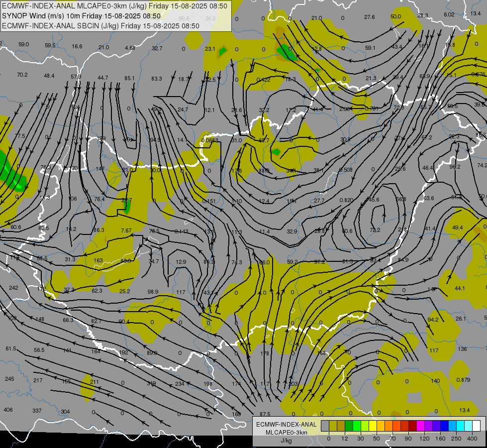Image resolution: width=487 pixels, height=448 pixels.
Task: Click the orange legend swatch near 70
Action: (389, 426)
